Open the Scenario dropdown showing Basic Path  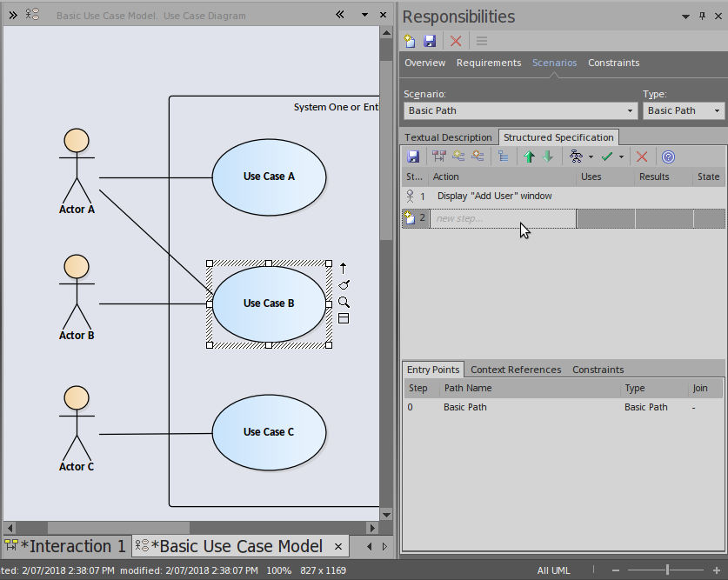[631, 110]
